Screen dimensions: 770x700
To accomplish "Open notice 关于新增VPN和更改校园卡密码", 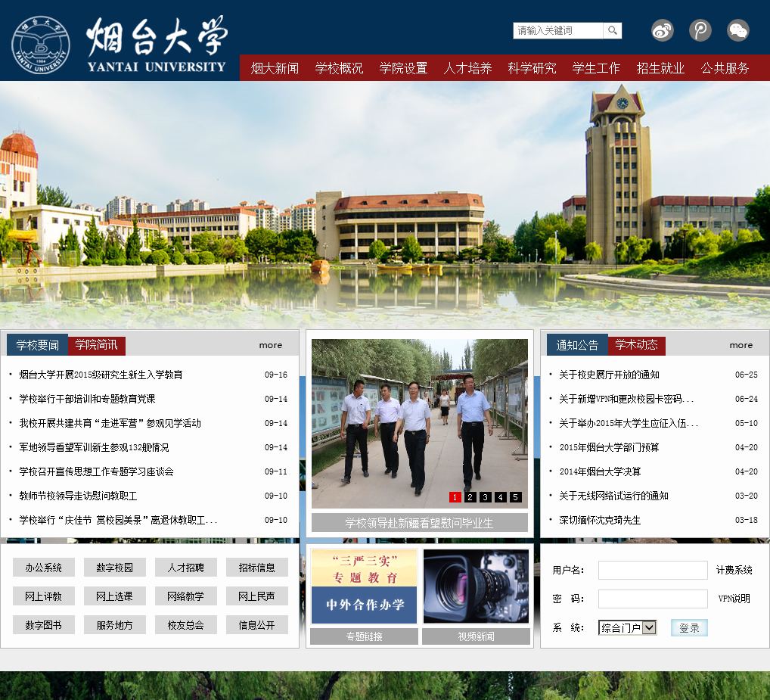I will [626, 399].
